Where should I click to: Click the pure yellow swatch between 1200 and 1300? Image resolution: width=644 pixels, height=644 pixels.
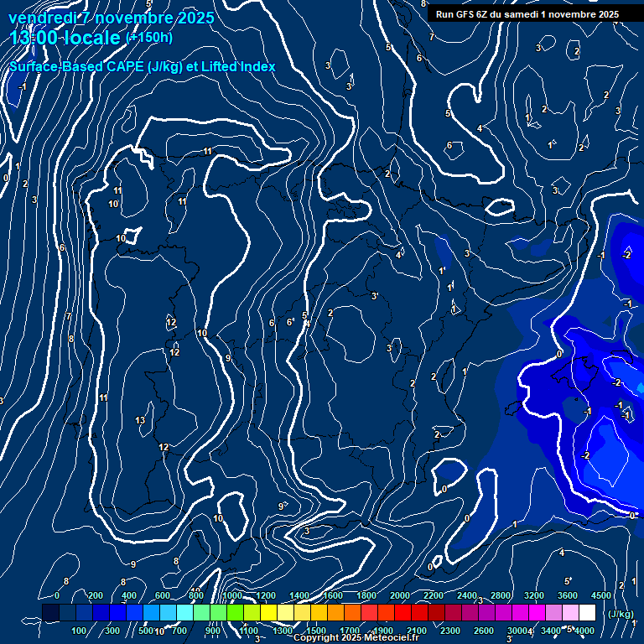click(268, 612)
